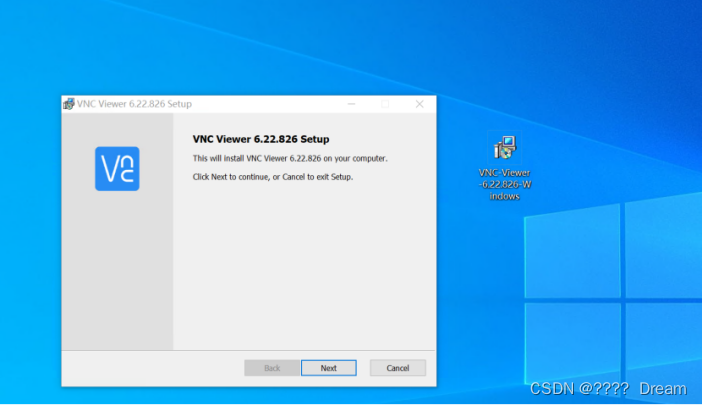Click the installer icon in the setup title bar
The image size is (702, 405).
[68, 104]
